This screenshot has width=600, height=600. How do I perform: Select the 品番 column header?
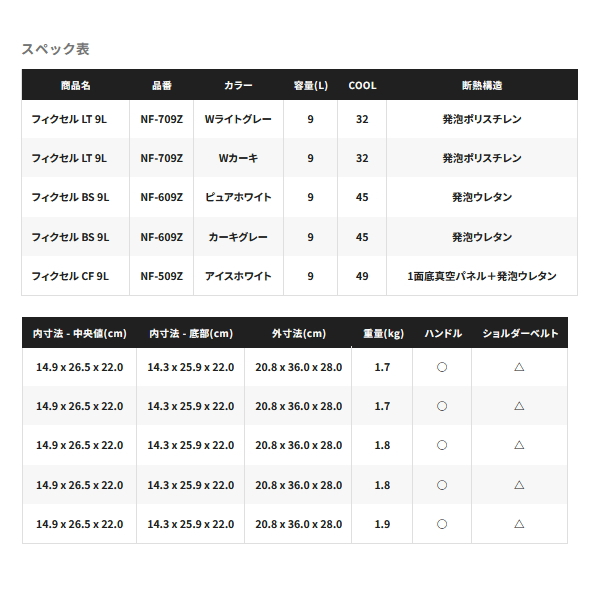tap(161, 85)
